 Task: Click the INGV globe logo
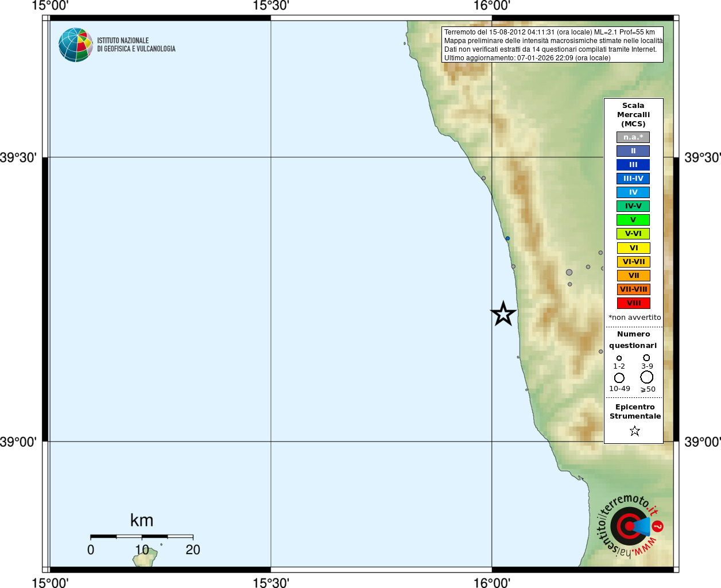coord(76,45)
